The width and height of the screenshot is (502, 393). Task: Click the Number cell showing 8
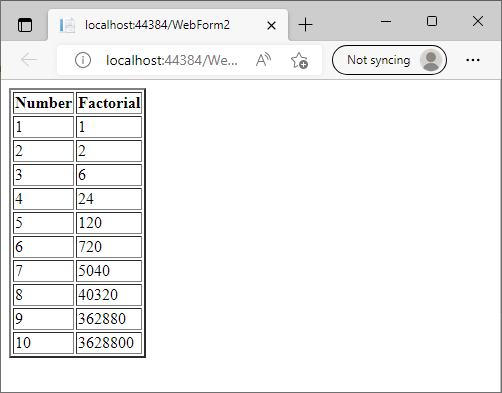point(43,295)
